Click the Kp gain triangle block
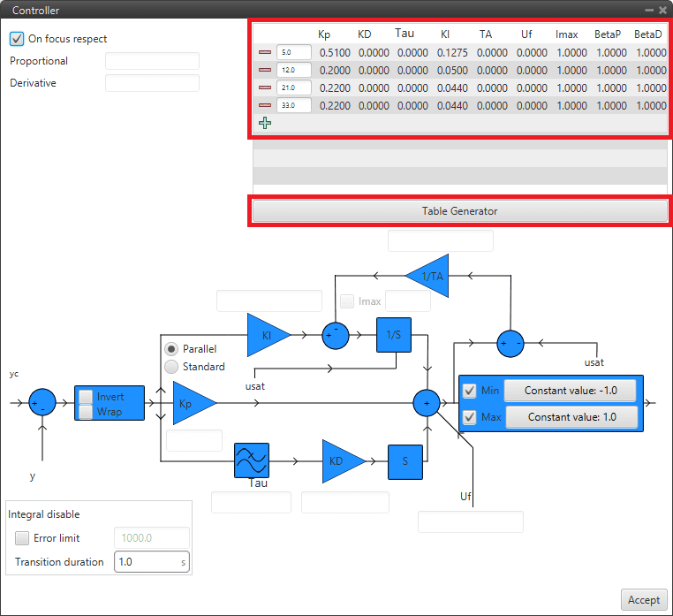 tap(189, 403)
